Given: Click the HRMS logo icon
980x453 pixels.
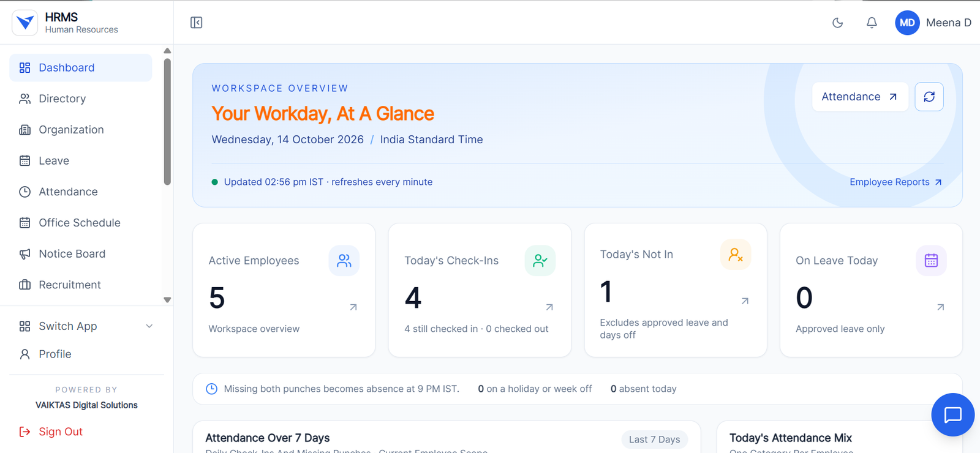Looking at the screenshot, I should pos(25,23).
